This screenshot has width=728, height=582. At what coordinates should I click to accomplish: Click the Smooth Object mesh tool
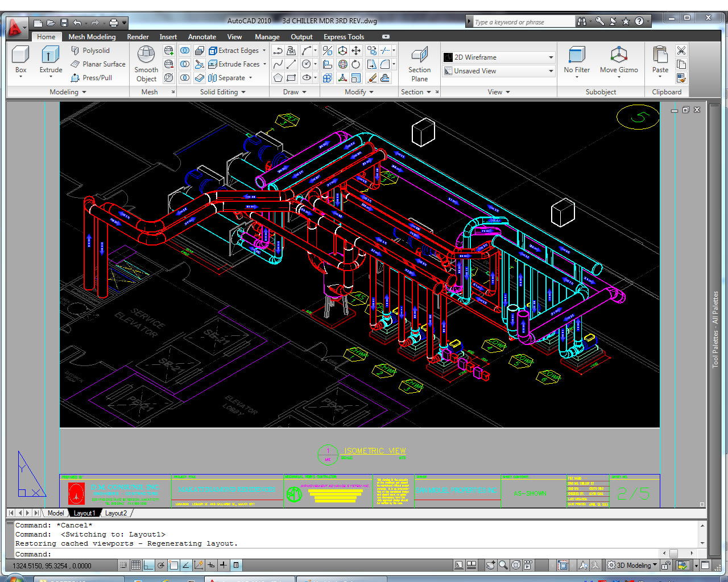(x=146, y=64)
